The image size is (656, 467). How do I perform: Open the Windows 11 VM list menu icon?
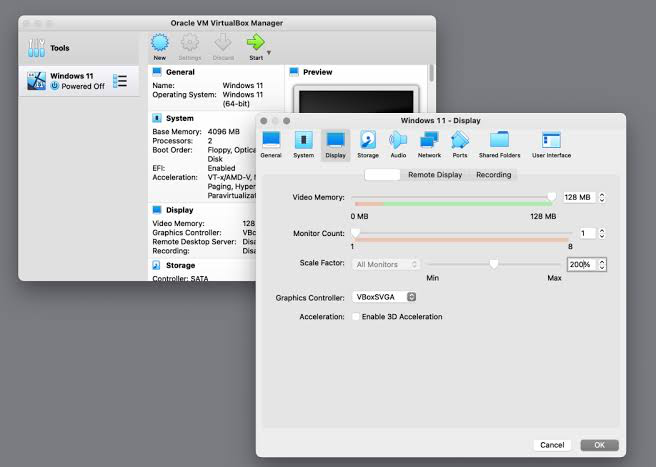120,81
